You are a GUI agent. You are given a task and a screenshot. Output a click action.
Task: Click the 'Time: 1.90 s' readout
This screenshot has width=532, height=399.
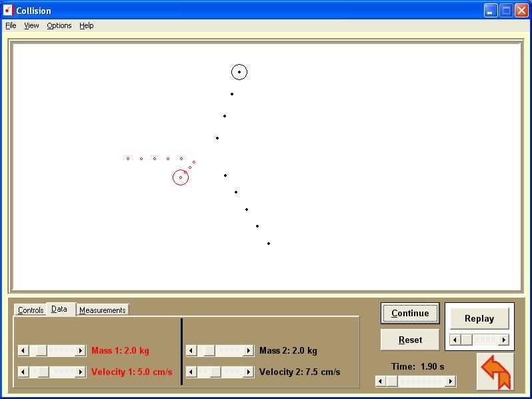(417, 366)
